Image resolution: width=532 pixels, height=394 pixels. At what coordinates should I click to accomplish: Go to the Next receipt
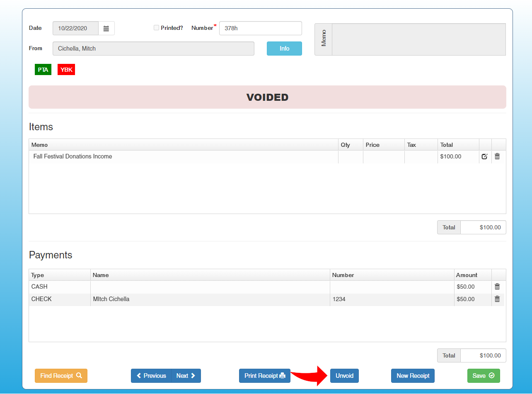tap(186, 376)
